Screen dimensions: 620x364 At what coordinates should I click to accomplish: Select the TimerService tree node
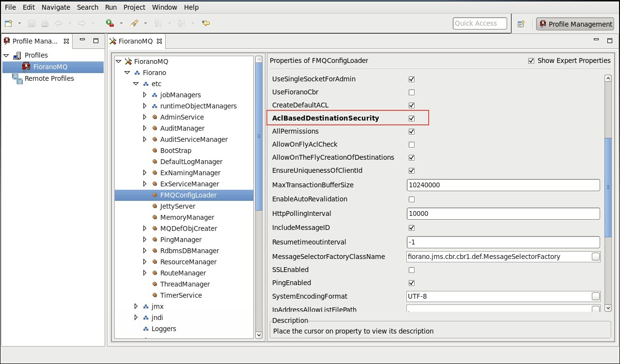pos(181,295)
